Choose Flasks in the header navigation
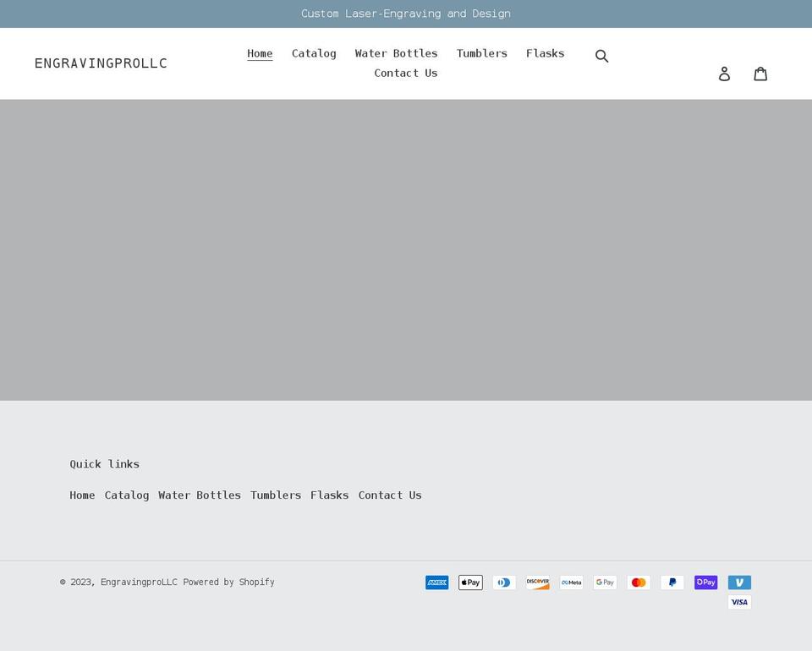The image size is (812, 651). click(x=546, y=53)
